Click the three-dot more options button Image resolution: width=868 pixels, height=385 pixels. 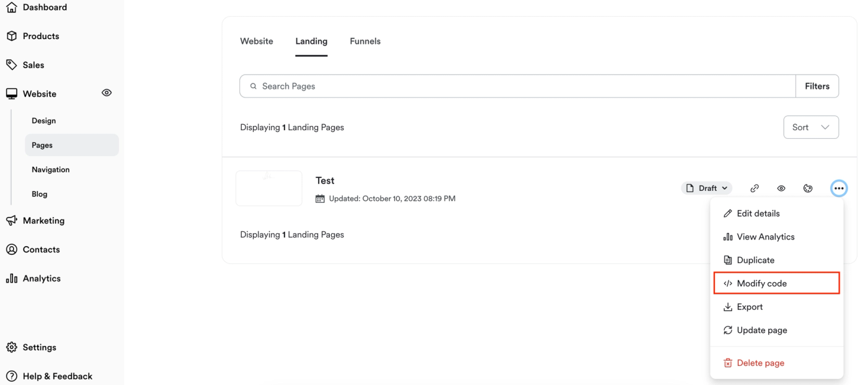point(839,188)
